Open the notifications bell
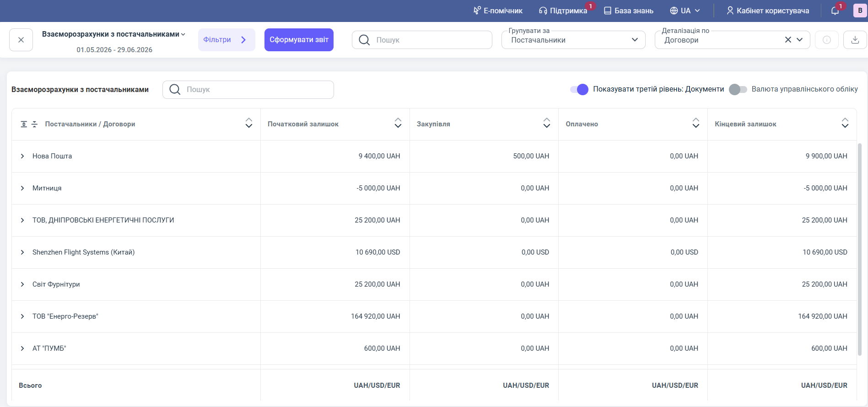 tap(835, 11)
